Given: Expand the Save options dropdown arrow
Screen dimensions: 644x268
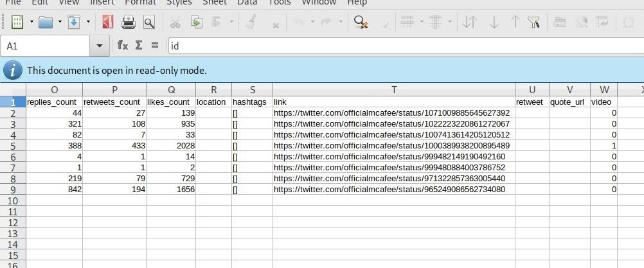Looking at the screenshot, I should [x=88, y=22].
